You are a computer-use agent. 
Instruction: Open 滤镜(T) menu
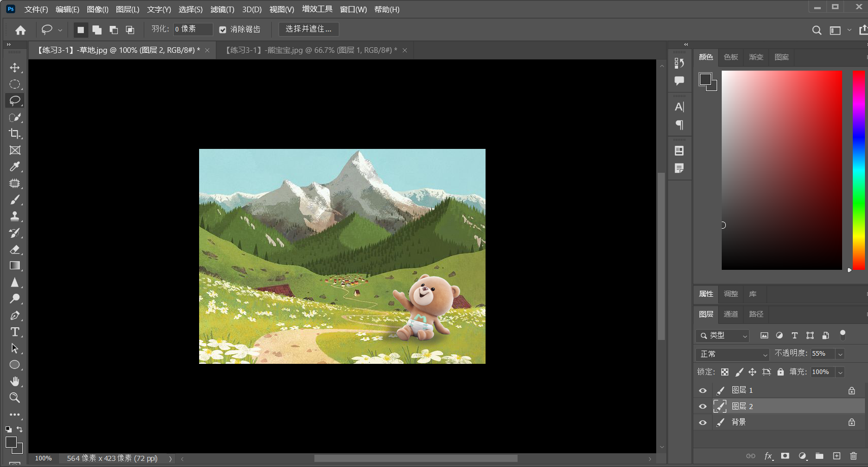[x=222, y=9]
